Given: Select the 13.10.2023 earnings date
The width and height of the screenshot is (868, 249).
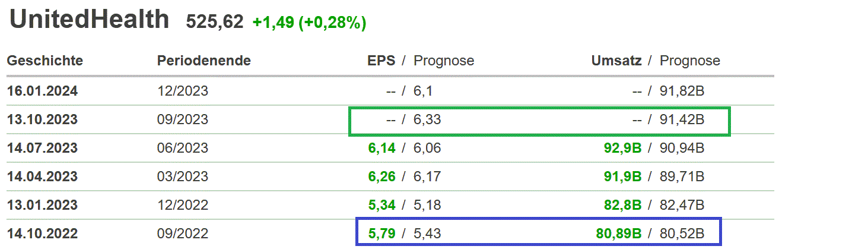Looking at the screenshot, I should pyautogui.click(x=43, y=119).
